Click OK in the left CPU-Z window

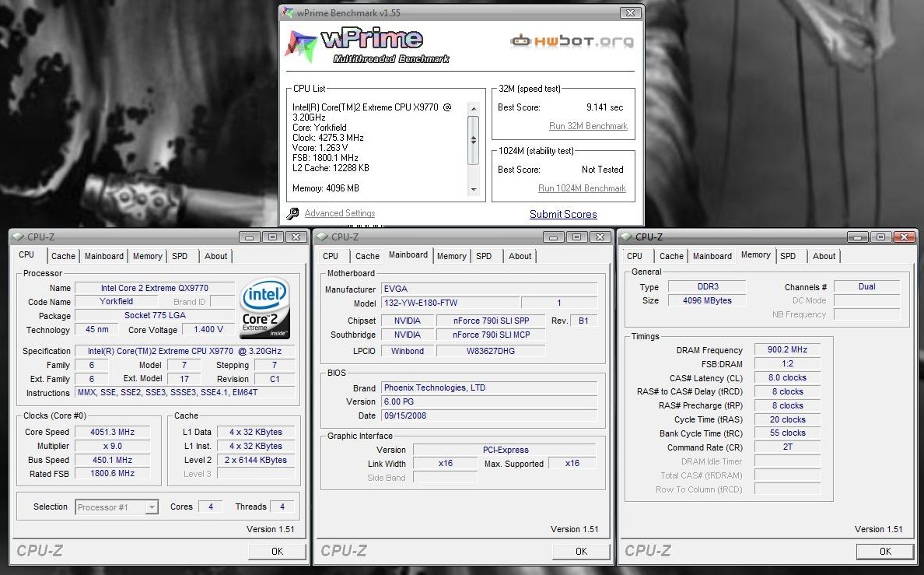277,551
